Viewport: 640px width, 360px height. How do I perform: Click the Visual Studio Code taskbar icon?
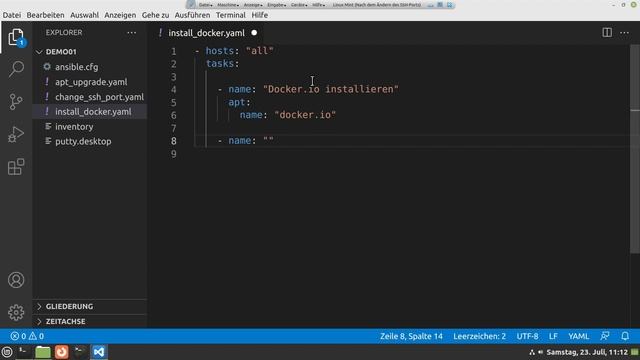99,352
